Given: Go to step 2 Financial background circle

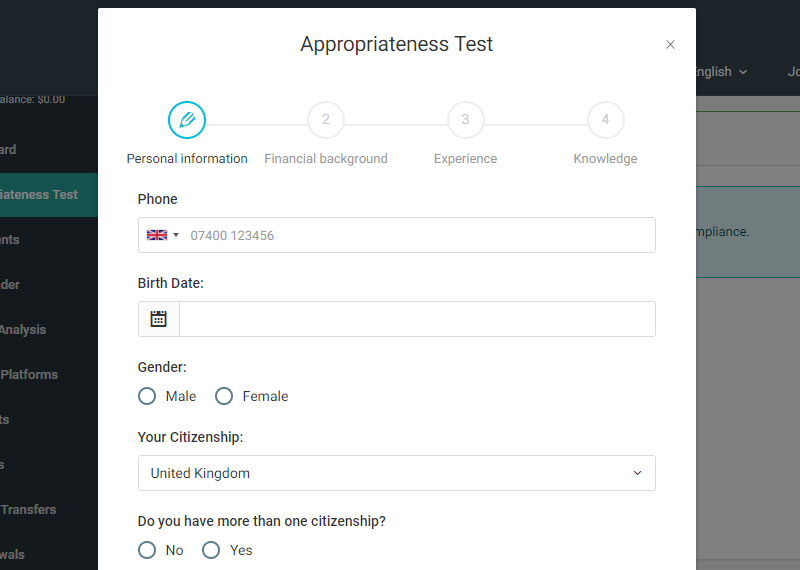Looking at the screenshot, I should coord(326,120).
